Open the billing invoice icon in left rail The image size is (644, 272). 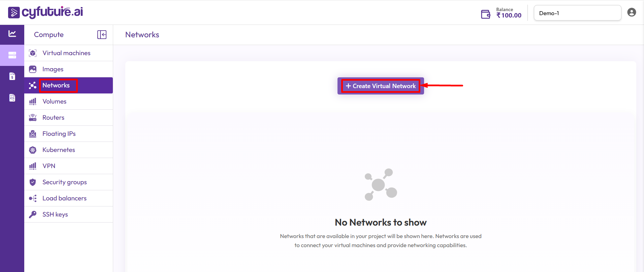coord(12,76)
